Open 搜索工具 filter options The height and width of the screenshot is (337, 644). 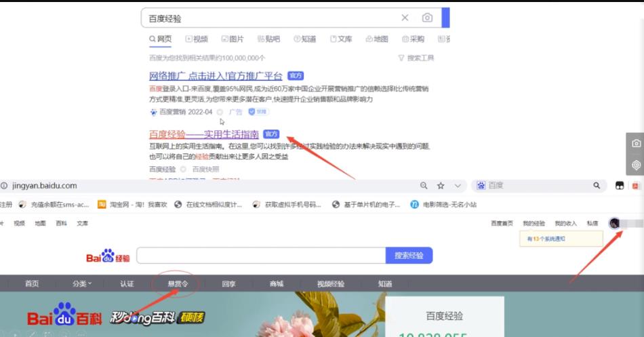[x=416, y=58]
